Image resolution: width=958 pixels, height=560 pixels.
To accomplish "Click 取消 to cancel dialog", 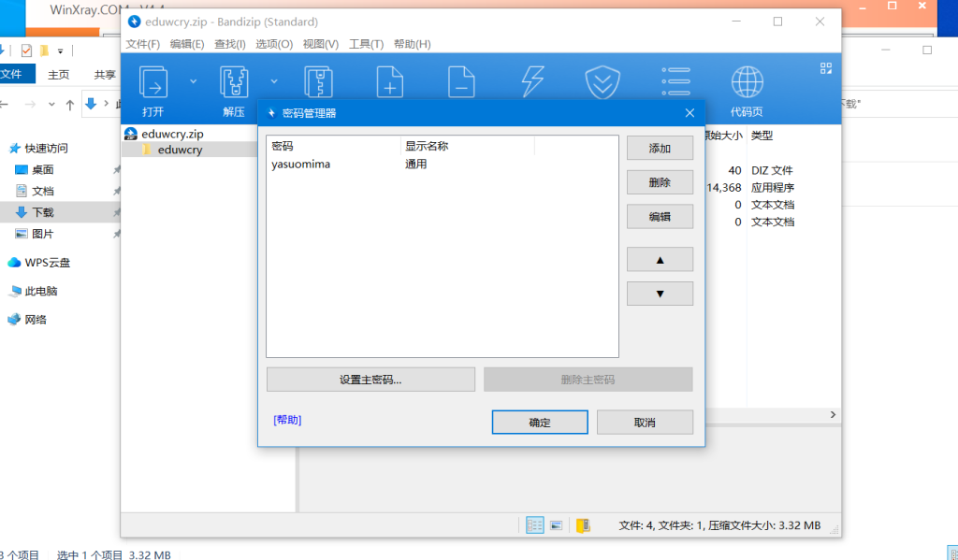I will tap(645, 422).
